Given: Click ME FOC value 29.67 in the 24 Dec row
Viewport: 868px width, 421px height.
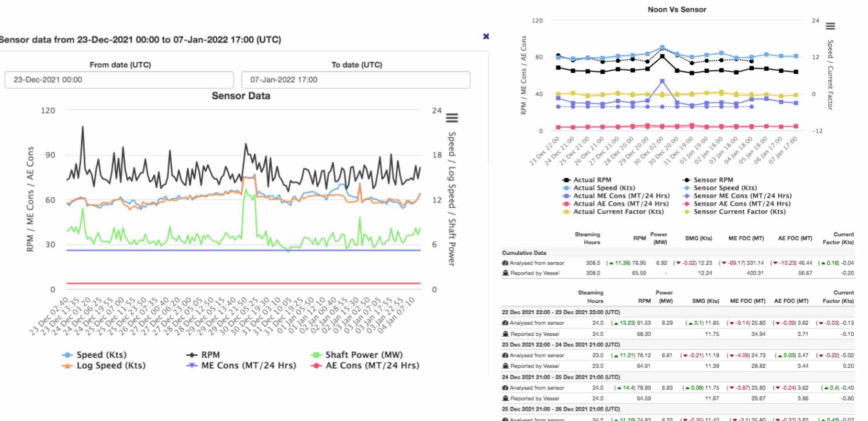Looking at the screenshot, I should (758, 399).
